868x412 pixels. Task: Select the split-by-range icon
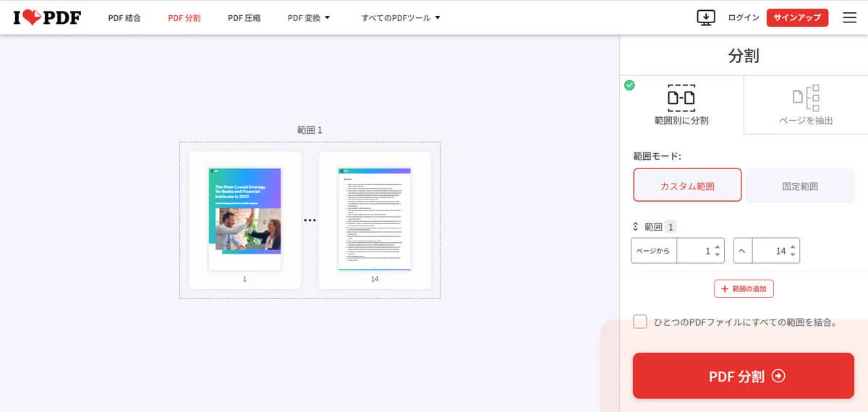pos(681,98)
